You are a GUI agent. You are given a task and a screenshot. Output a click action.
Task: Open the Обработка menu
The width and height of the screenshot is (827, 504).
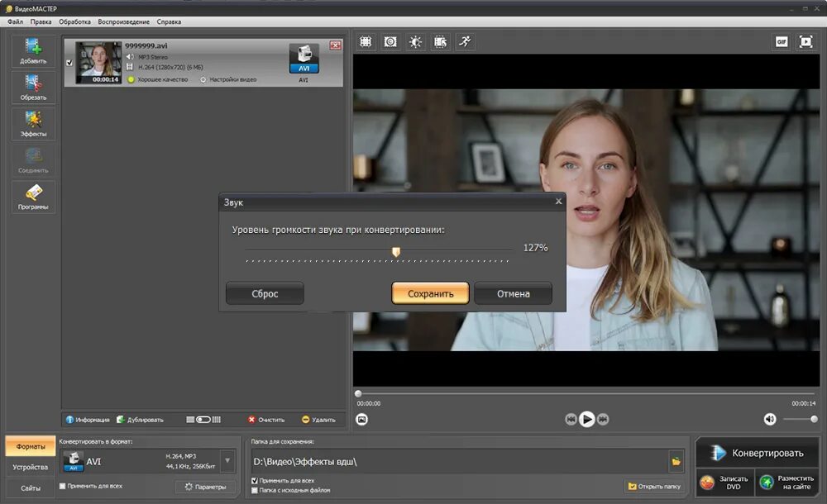tap(74, 21)
